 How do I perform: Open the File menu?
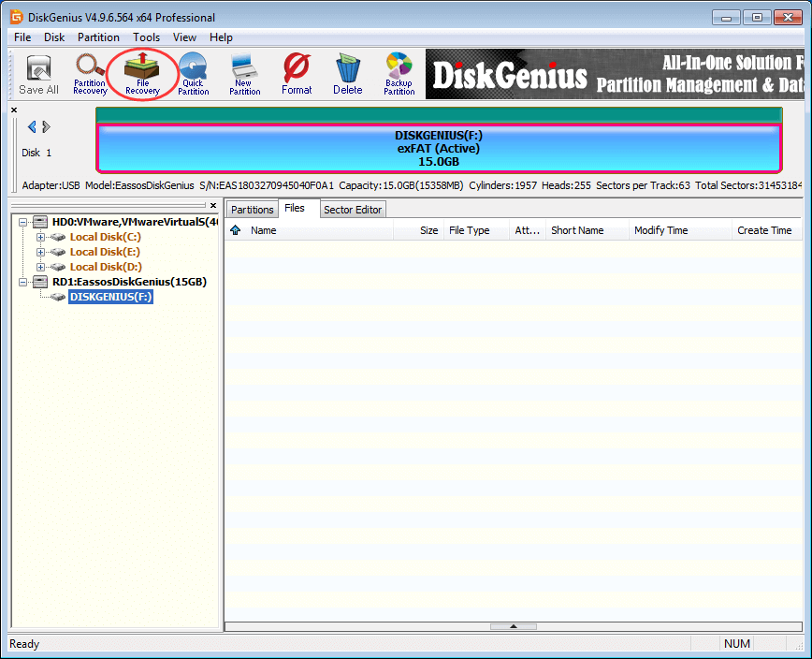click(22, 37)
